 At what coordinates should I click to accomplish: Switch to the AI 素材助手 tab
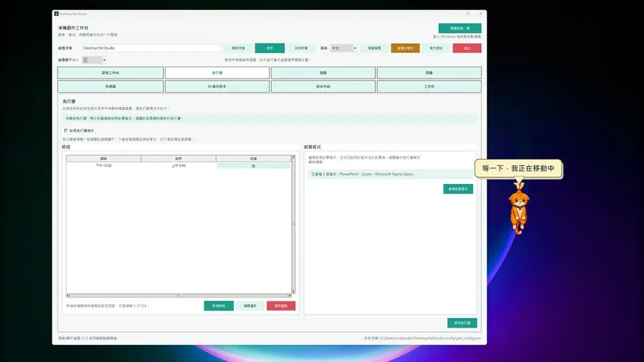[217, 87]
